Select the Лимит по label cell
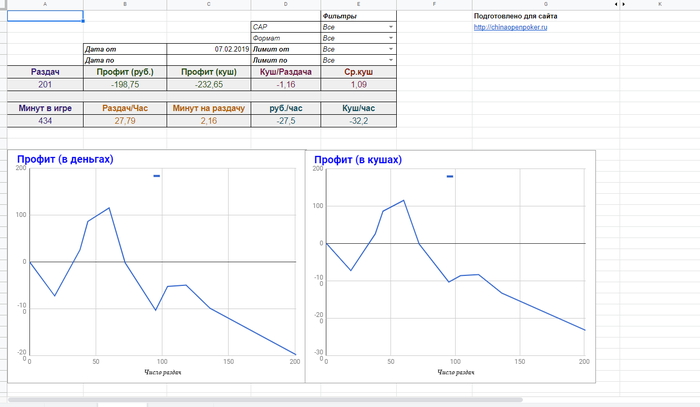 click(286, 60)
